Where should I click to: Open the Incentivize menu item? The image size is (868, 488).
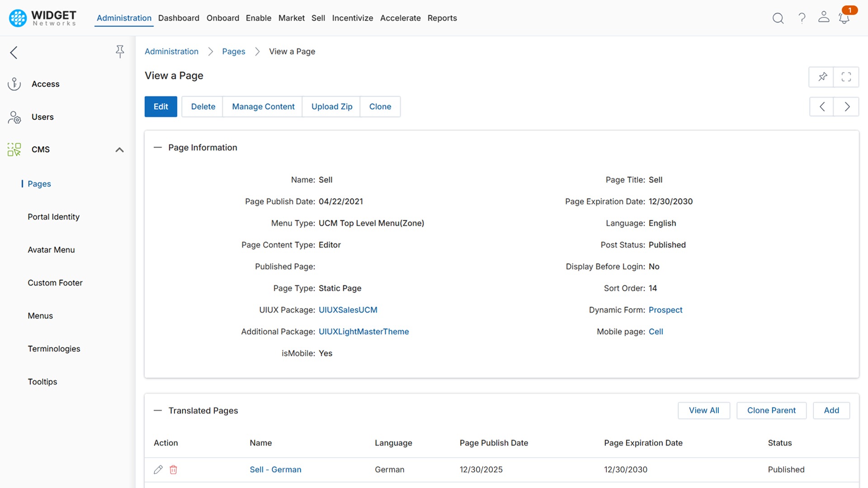pos(353,18)
